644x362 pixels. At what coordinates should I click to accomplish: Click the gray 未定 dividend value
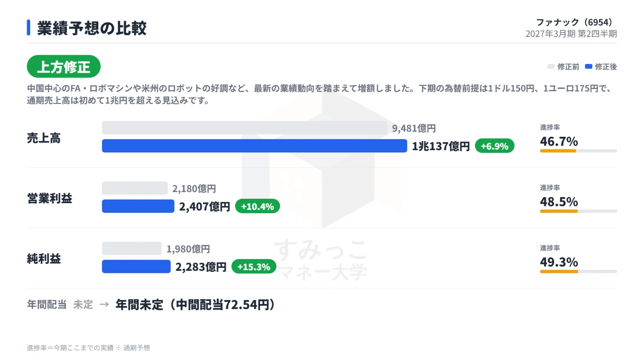point(83,304)
